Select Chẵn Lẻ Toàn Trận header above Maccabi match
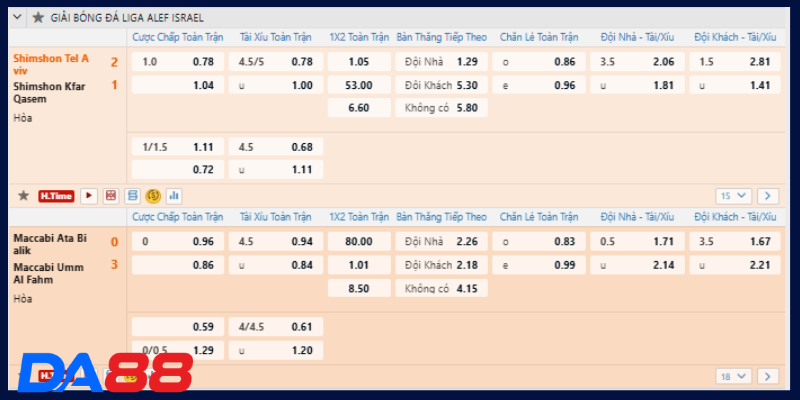 (x=539, y=217)
